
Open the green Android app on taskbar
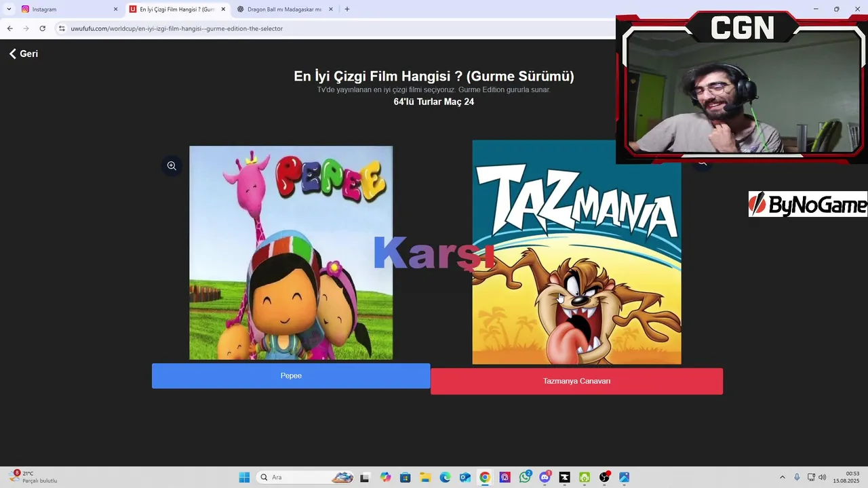pyautogui.click(x=585, y=477)
